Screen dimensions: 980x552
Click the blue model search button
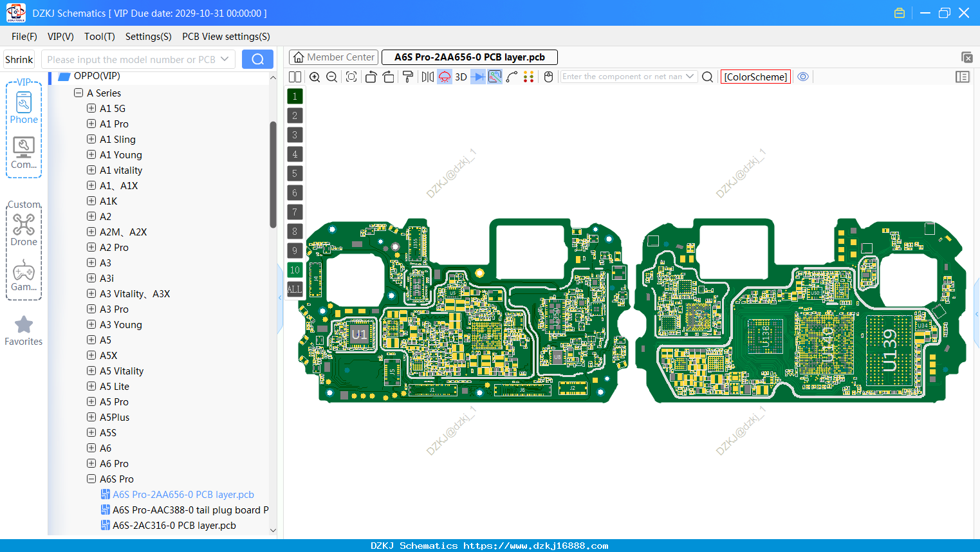point(257,59)
